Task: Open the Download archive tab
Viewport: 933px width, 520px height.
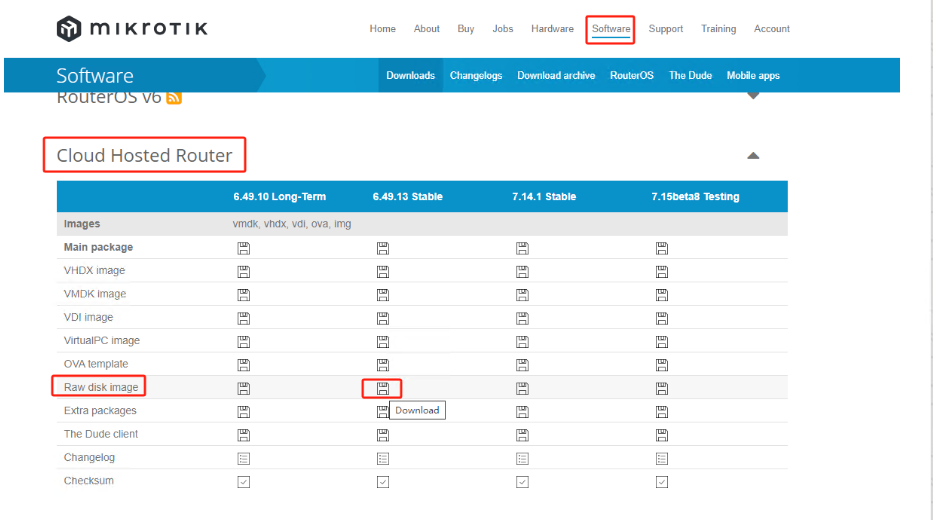Action: click(x=556, y=76)
